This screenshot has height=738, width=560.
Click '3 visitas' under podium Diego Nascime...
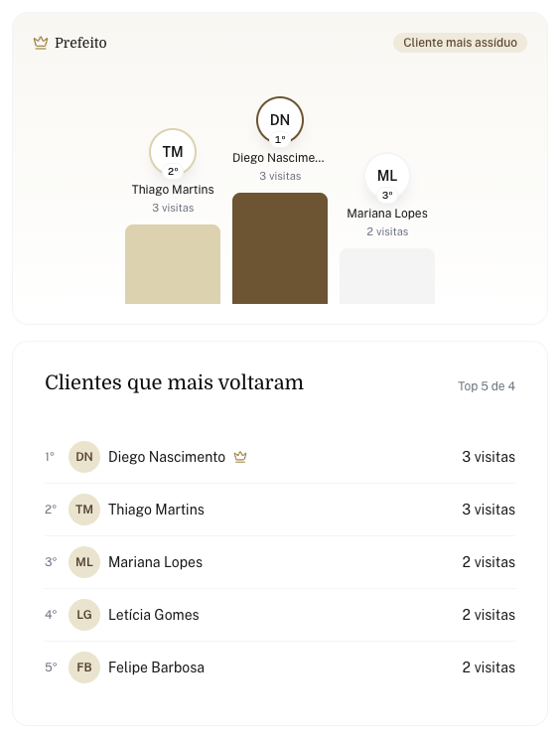280,176
